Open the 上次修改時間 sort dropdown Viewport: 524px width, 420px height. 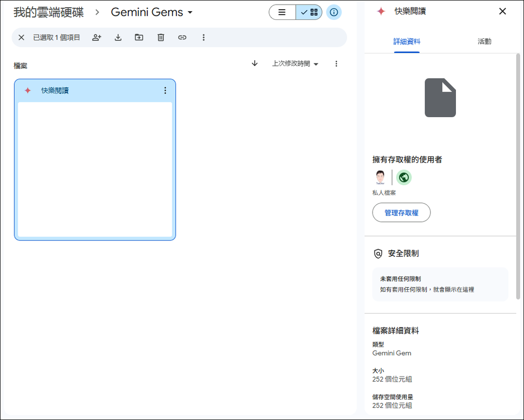295,63
